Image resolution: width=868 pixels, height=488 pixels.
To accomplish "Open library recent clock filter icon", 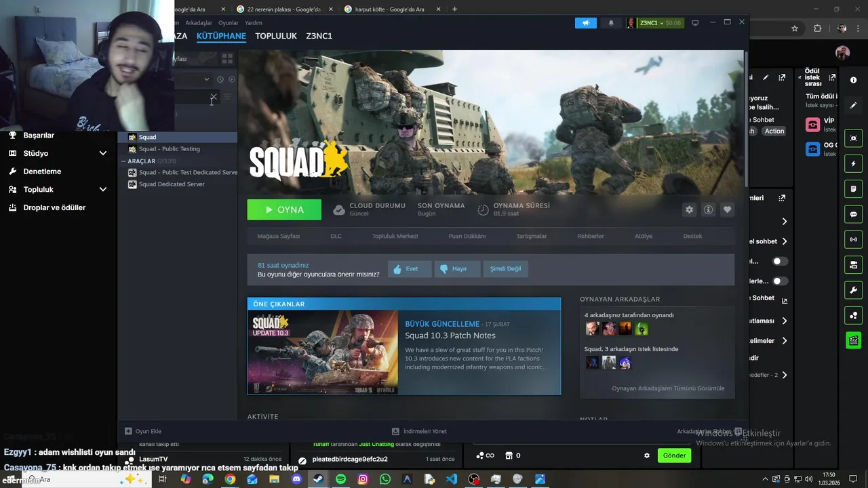I will [220, 79].
